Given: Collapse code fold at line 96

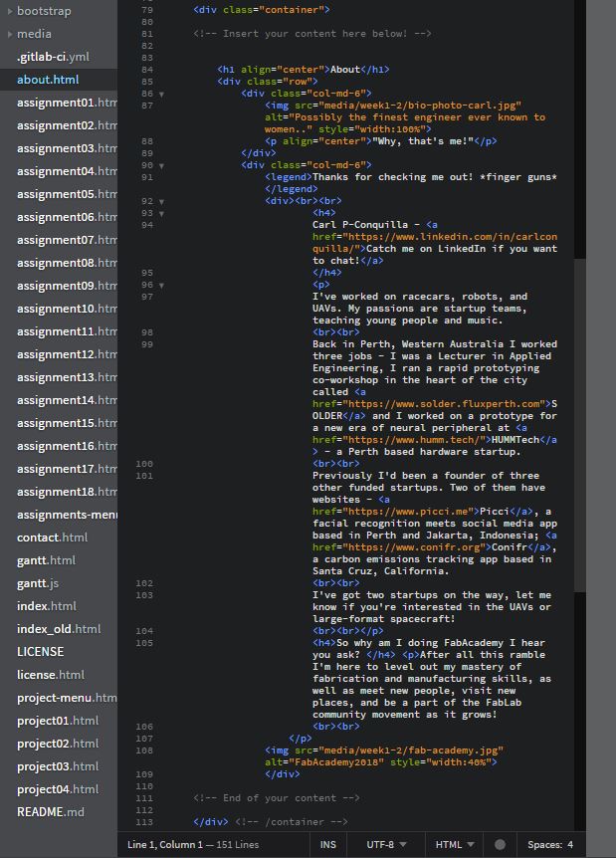Looking at the screenshot, I should pyautogui.click(x=161, y=285).
